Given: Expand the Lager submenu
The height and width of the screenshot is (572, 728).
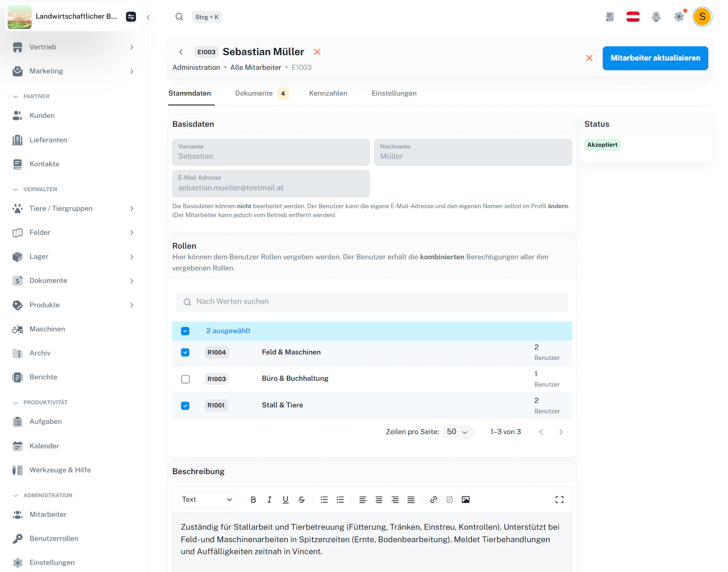Looking at the screenshot, I should pos(74,257).
